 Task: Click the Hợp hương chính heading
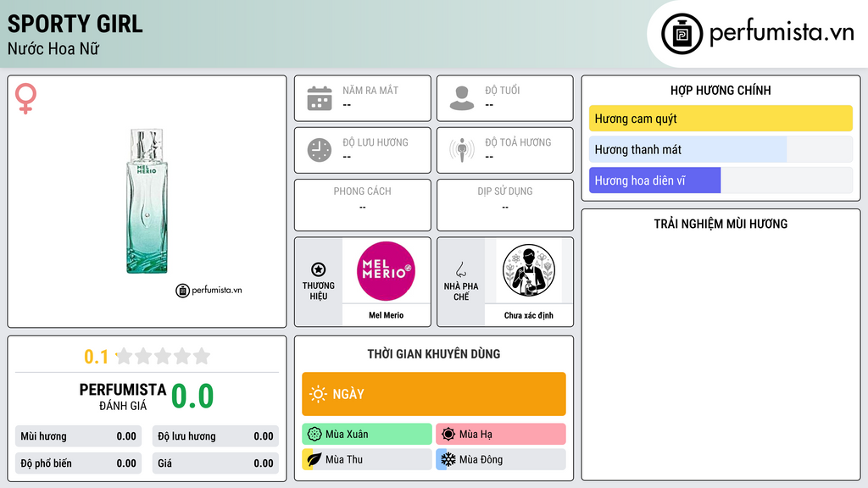tap(721, 90)
